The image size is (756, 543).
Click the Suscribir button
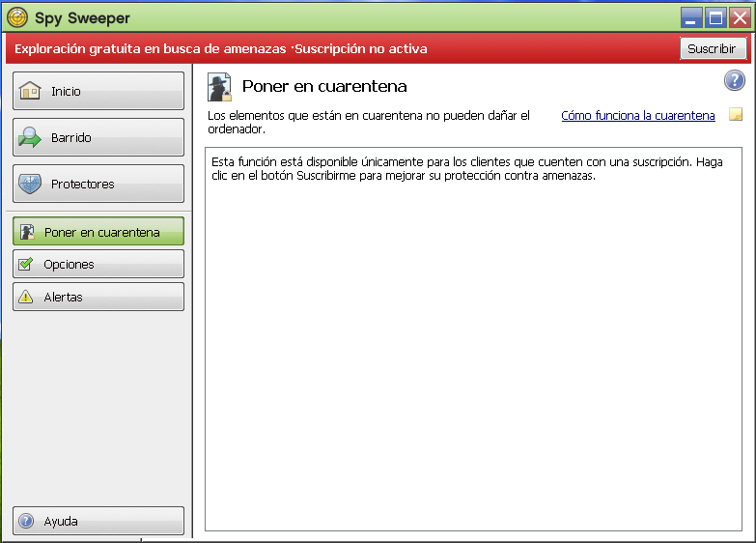(x=713, y=48)
